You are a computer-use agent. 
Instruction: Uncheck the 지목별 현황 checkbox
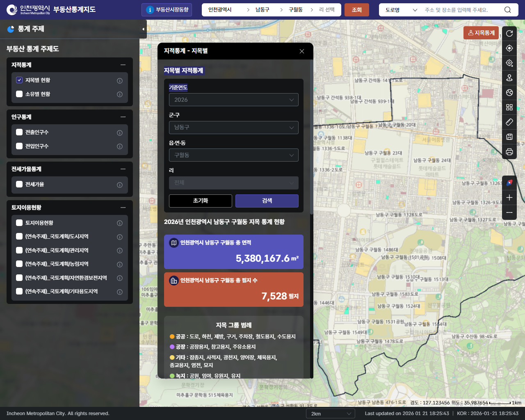tap(19, 80)
